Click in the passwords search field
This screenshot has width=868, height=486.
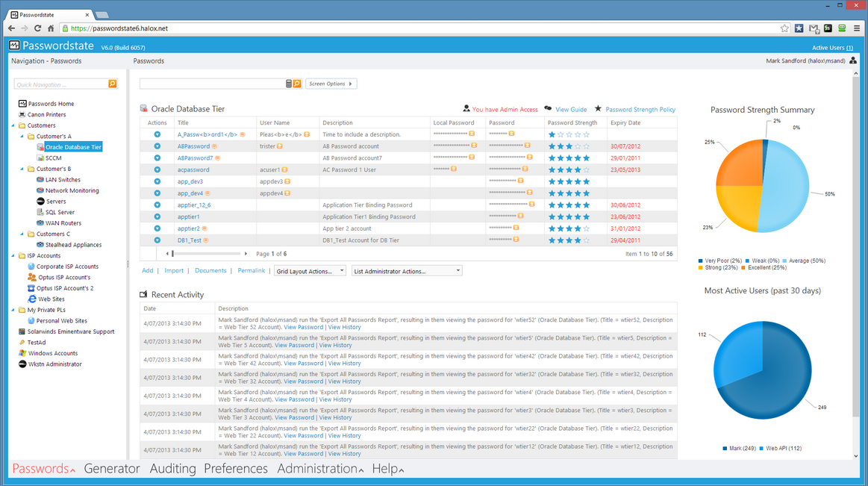[x=212, y=84]
